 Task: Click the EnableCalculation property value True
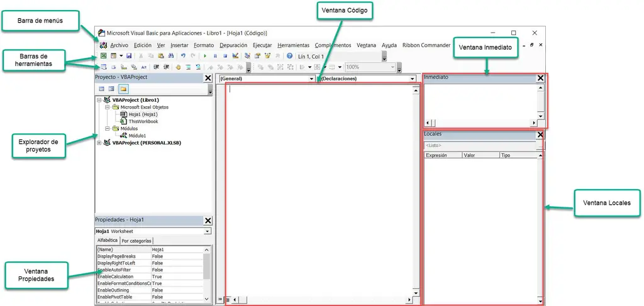point(157,276)
